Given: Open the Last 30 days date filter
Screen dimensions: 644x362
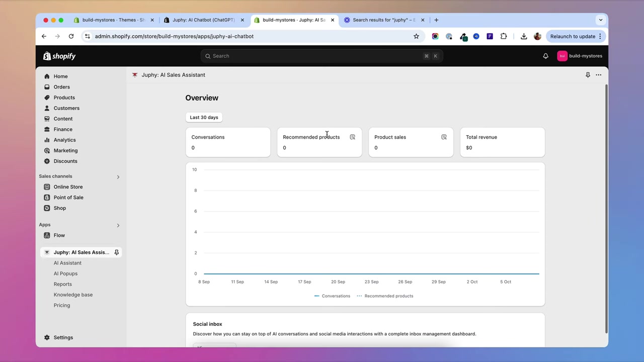Looking at the screenshot, I should pyautogui.click(x=204, y=117).
